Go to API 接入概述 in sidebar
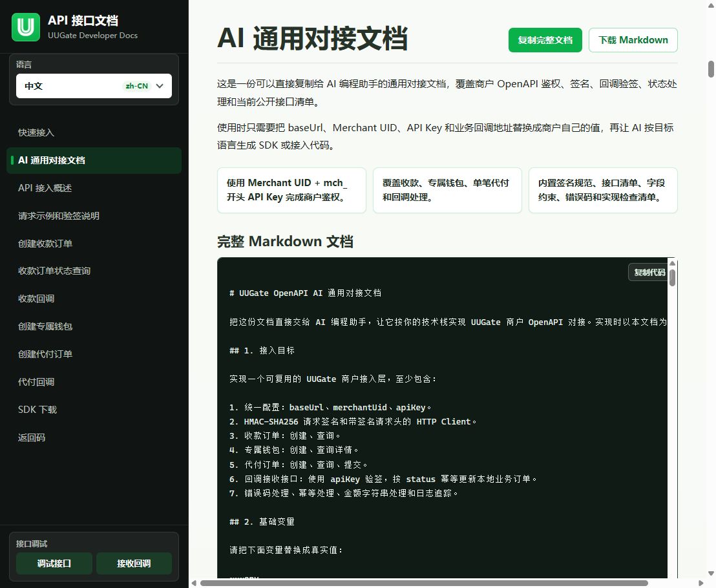Screen dimensions: 716x588 coord(45,188)
